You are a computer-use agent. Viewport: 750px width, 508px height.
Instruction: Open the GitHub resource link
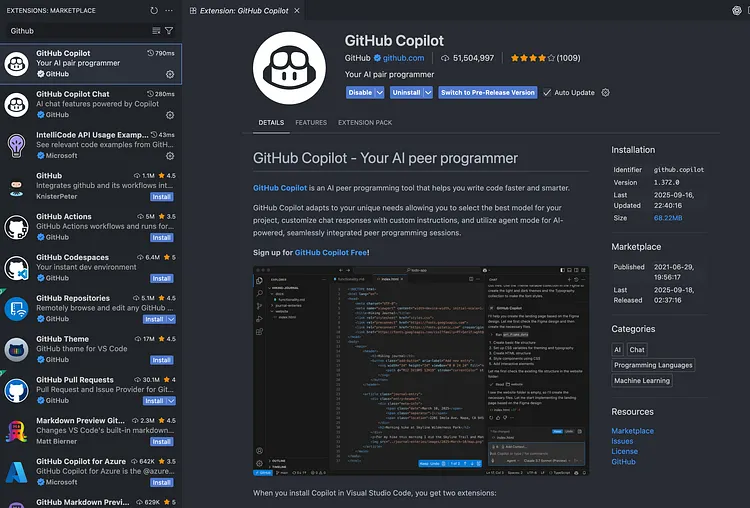point(624,462)
